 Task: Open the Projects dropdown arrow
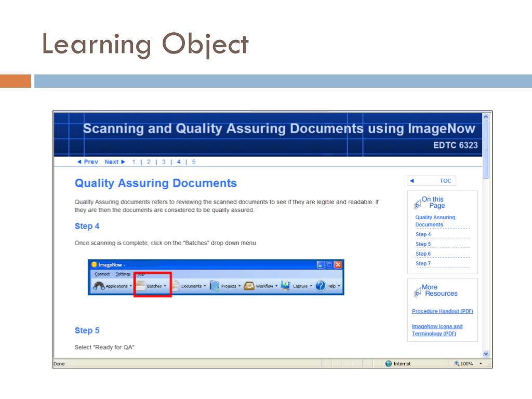tap(240, 286)
